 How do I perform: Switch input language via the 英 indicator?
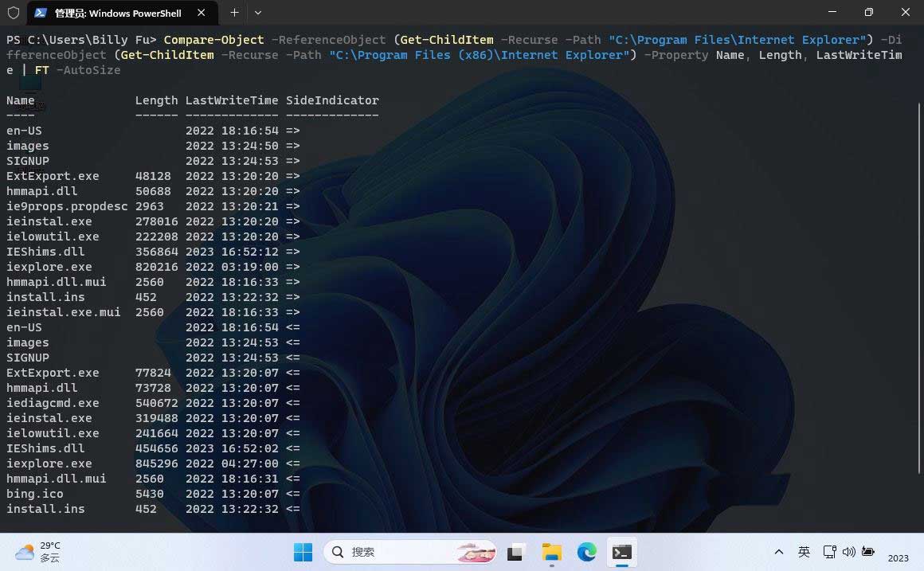pos(805,551)
